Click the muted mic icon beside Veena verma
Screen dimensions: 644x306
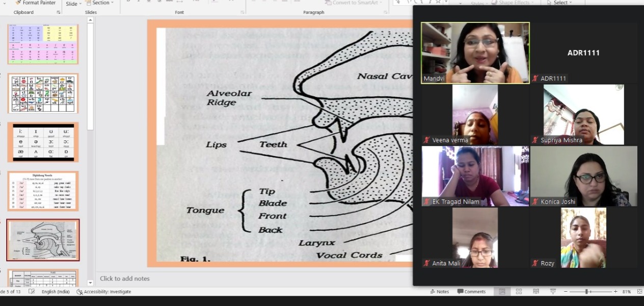point(427,140)
